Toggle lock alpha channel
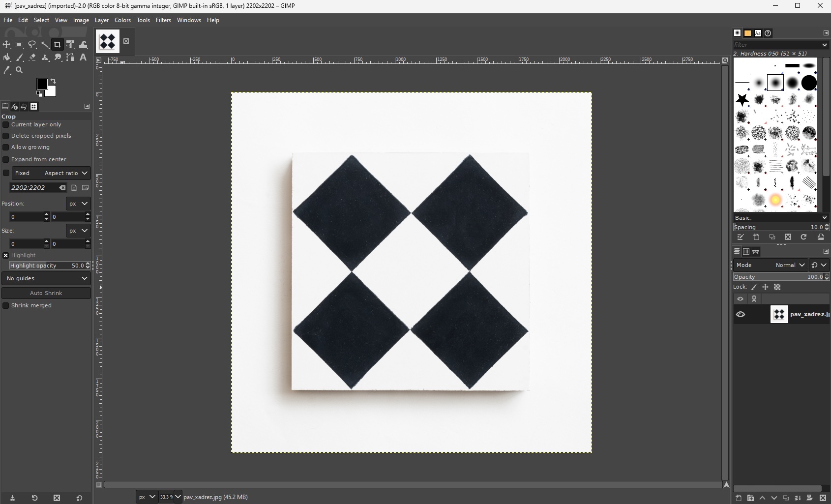Image resolution: width=831 pixels, height=504 pixels. click(x=777, y=287)
